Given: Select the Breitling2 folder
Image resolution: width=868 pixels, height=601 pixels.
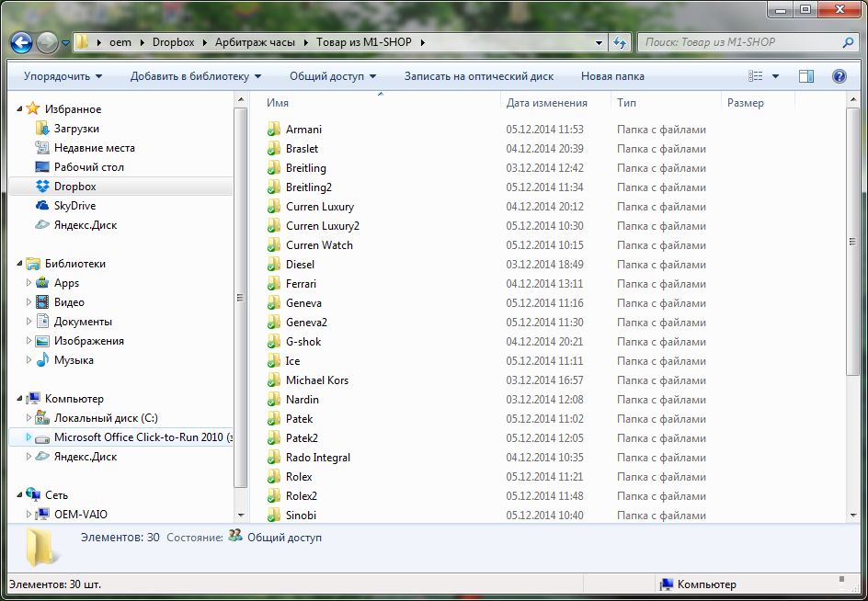Looking at the screenshot, I should click(308, 187).
